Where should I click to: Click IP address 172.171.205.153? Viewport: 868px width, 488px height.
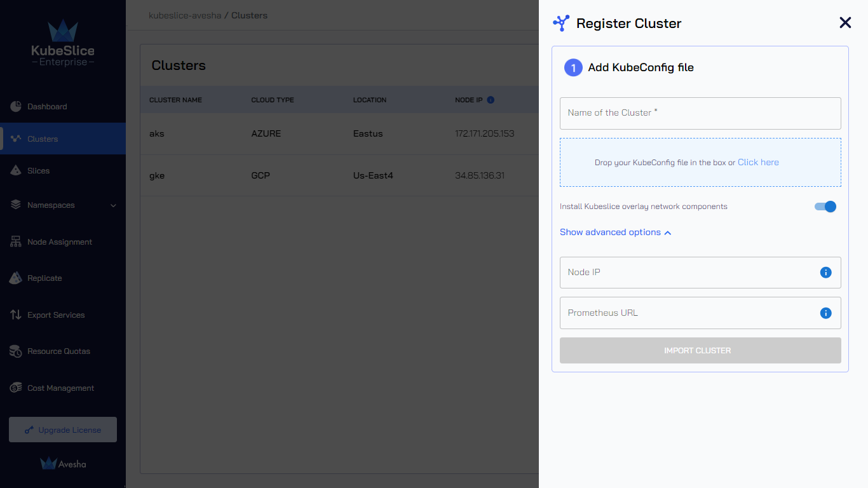(x=485, y=134)
